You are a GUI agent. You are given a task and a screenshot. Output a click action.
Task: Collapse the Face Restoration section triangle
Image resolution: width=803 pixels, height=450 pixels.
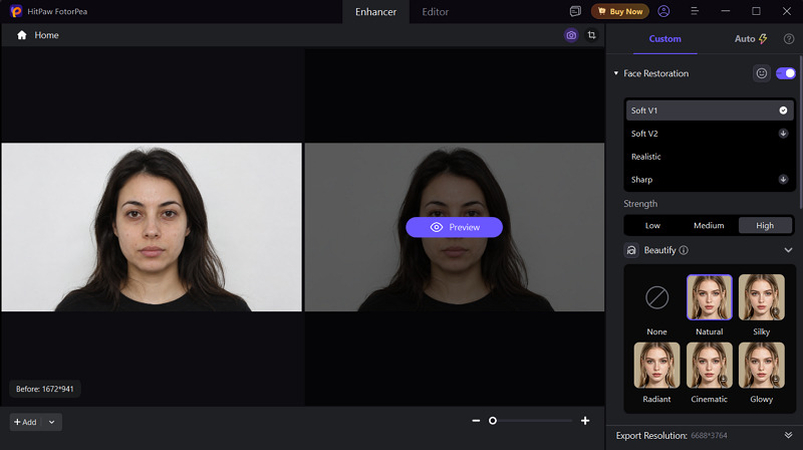pyautogui.click(x=616, y=73)
